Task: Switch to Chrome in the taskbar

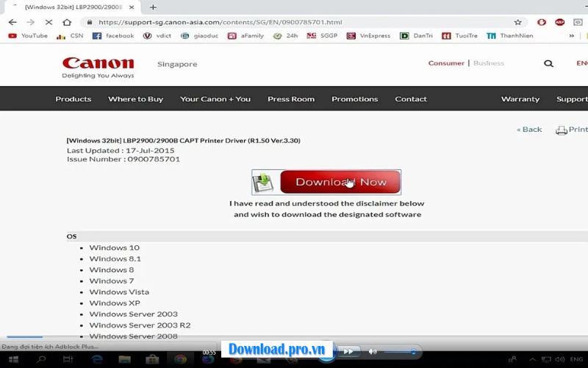Action: 180,360
